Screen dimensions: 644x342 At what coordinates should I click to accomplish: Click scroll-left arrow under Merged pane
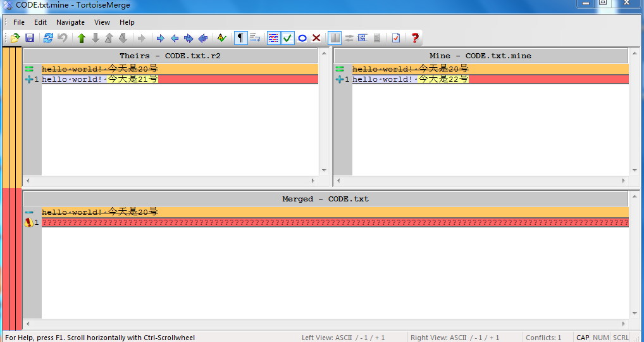28,324
